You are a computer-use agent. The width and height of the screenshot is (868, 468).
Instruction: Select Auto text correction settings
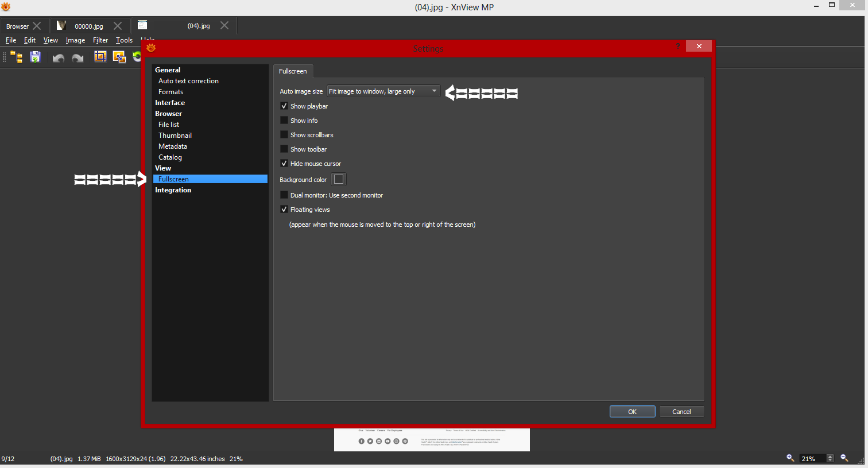pyautogui.click(x=188, y=81)
